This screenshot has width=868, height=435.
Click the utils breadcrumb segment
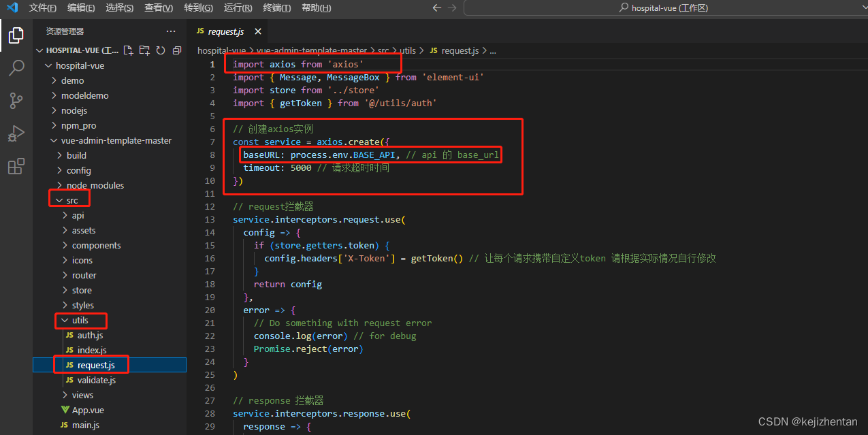[408, 50]
